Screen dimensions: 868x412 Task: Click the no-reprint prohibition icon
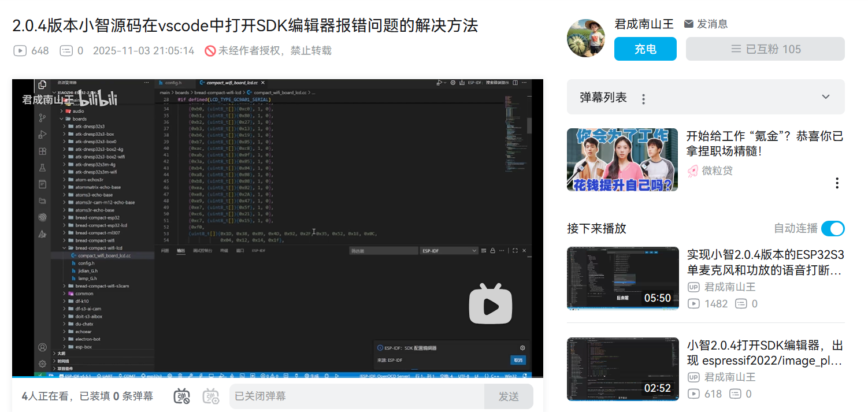tap(210, 51)
